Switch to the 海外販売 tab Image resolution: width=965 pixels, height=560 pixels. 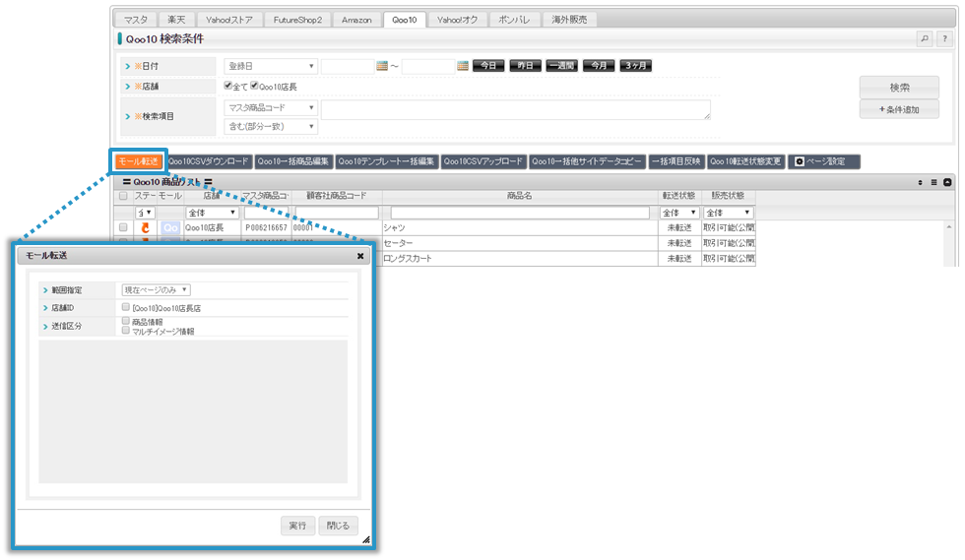(x=569, y=20)
